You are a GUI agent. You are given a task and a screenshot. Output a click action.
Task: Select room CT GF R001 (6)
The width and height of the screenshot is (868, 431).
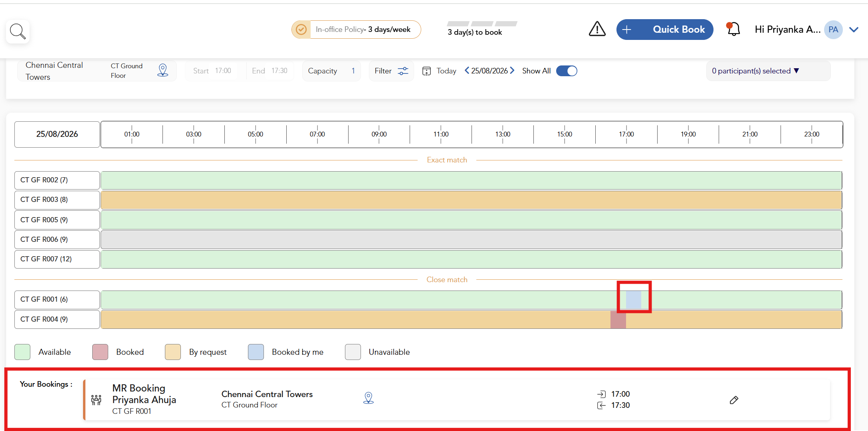(57, 300)
